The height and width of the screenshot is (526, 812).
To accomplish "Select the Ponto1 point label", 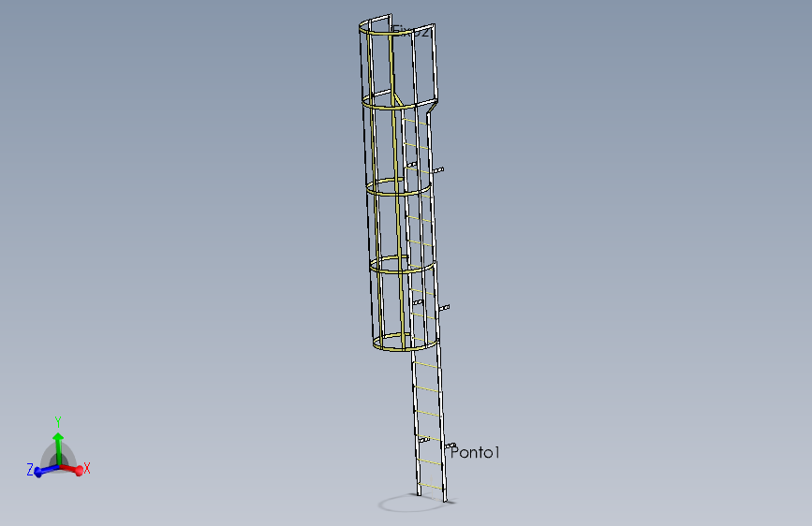I will (475, 452).
